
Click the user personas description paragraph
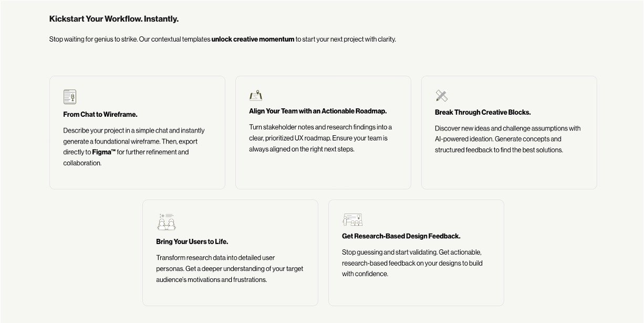tap(230, 268)
